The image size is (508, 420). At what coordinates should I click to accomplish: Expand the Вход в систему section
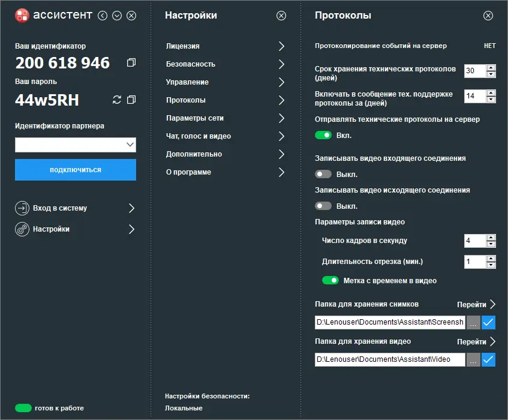pyautogui.click(x=131, y=208)
